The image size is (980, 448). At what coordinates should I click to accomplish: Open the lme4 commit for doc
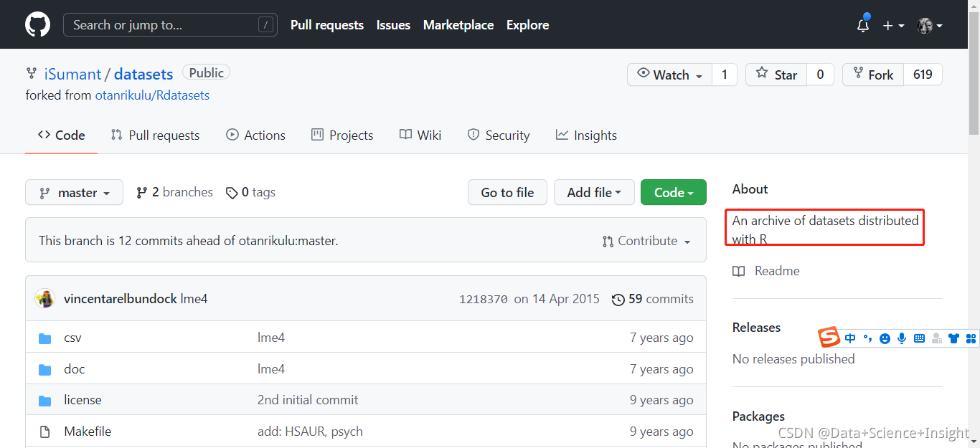271,369
